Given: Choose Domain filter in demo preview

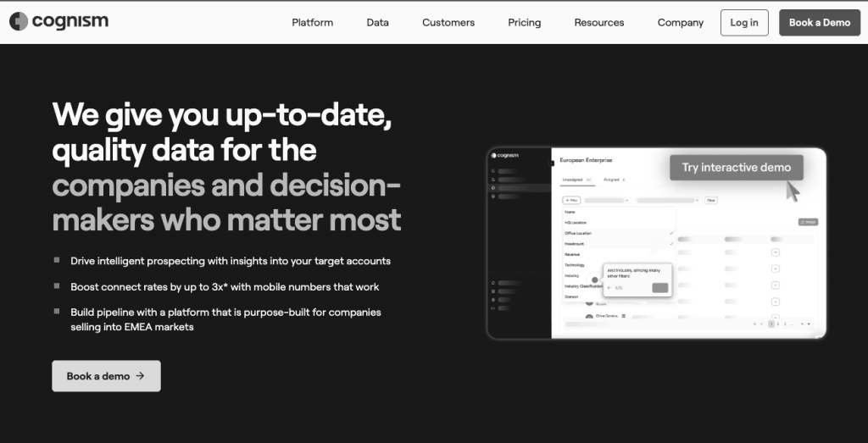Looking at the screenshot, I should [x=570, y=297].
